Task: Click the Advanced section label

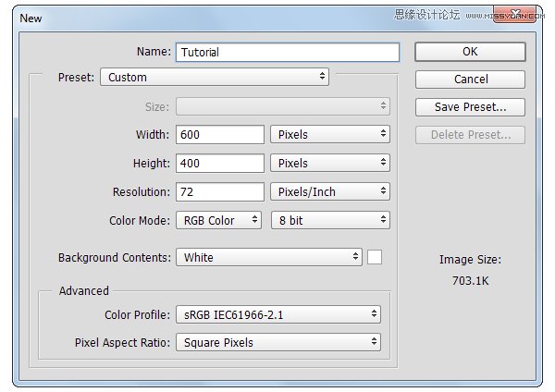Action: [84, 290]
